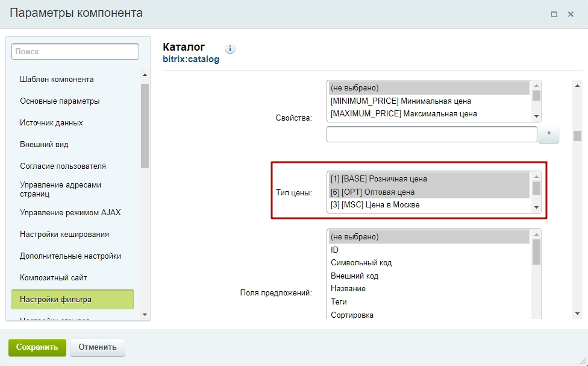The image size is (588, 366).
Task: Go to Настройки кеширования section
Action: point(64,234)
